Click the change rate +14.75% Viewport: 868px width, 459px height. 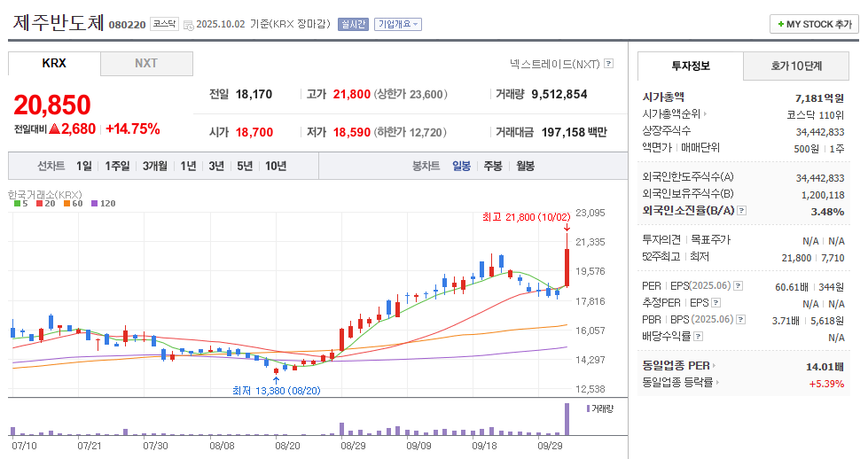click(x=133, y=129)
